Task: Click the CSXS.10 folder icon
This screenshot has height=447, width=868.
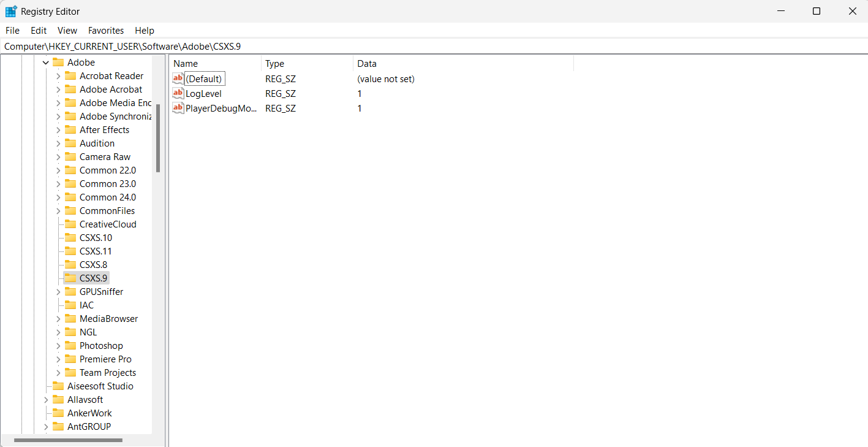Action: click(x=70, y=238)
